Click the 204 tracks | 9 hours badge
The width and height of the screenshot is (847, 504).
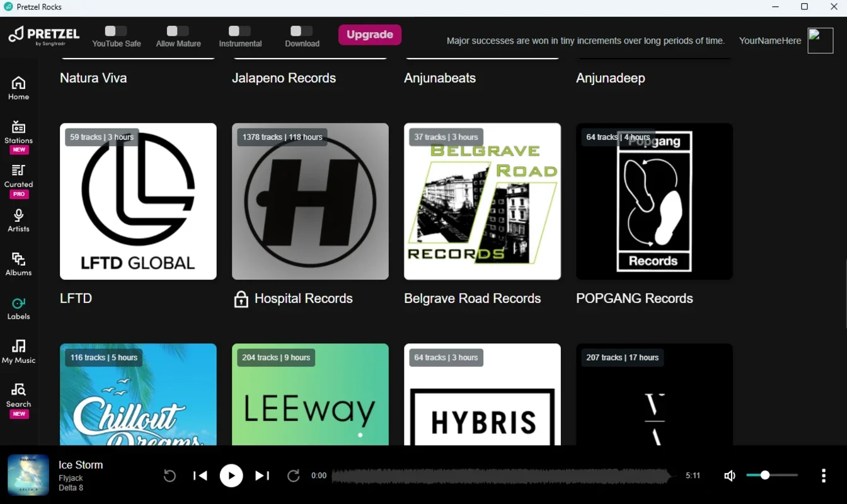(276, 357)
